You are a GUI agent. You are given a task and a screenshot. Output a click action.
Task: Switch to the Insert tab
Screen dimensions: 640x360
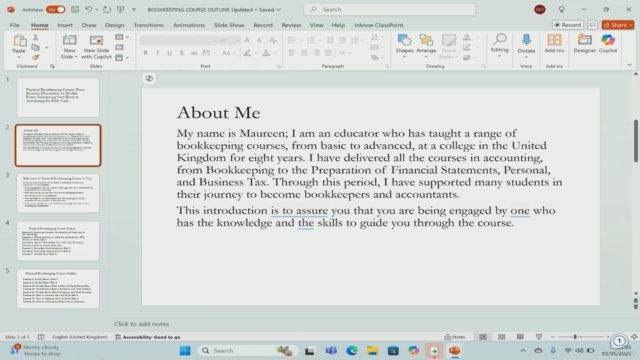click(x=65, y=25)
